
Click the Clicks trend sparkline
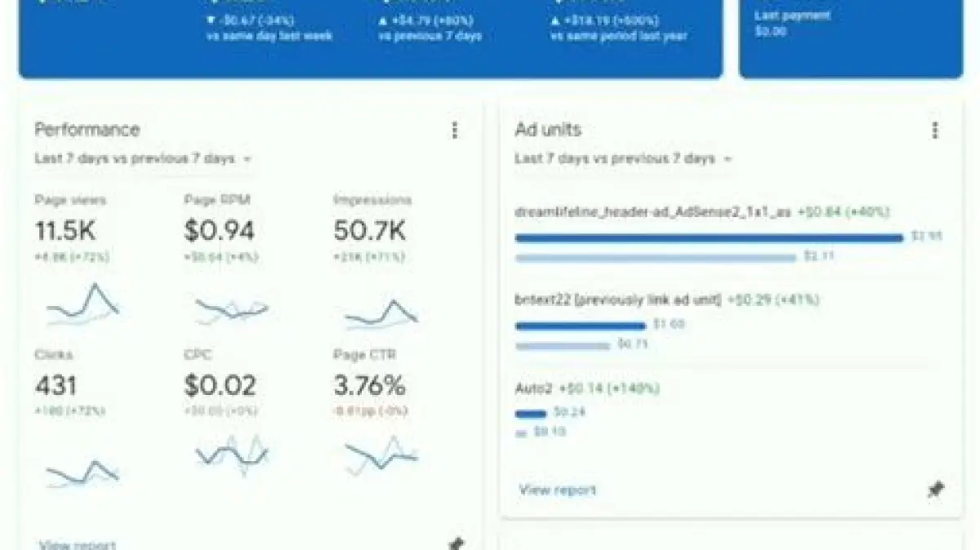tap(82, 472)
